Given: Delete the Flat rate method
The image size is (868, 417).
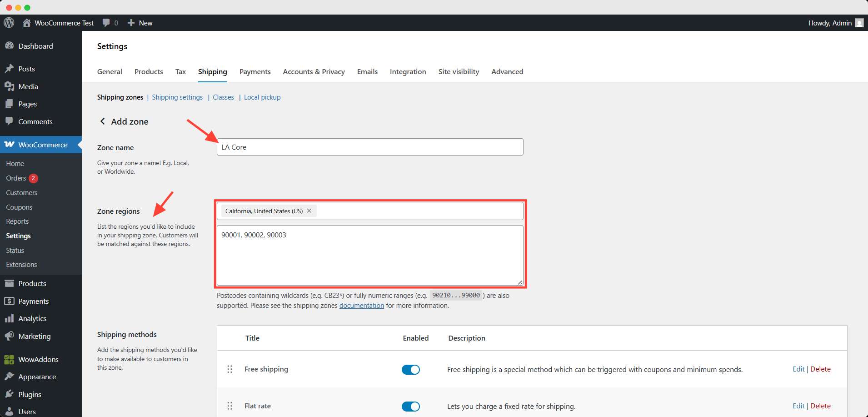Looking at the screenshot, I should [820, 406].
